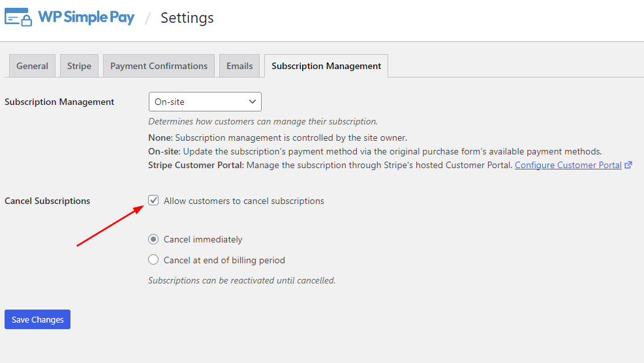Screen dimensions: 644x363
Task: Choose the Cancel at end of billing period radio button
Action: click(x=153, y=260)
